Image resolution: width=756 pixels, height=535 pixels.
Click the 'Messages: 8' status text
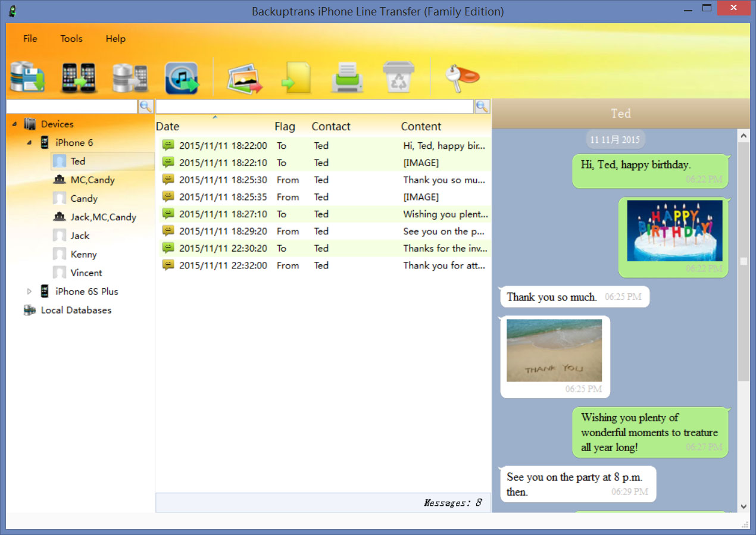coord(452,503)
